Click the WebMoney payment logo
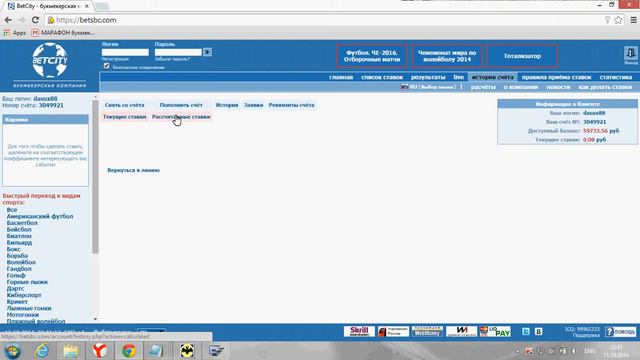The image size is (640, 360). [427, 331]
